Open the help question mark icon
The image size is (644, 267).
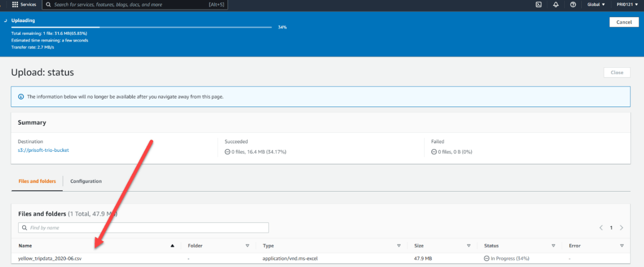(573, 5)
